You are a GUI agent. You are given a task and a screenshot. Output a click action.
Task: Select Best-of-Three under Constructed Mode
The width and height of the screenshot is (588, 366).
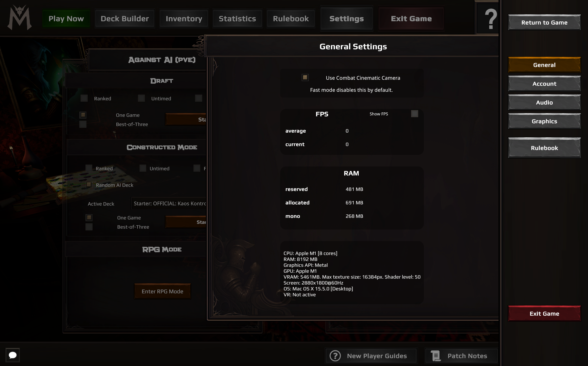pos(89,227)
